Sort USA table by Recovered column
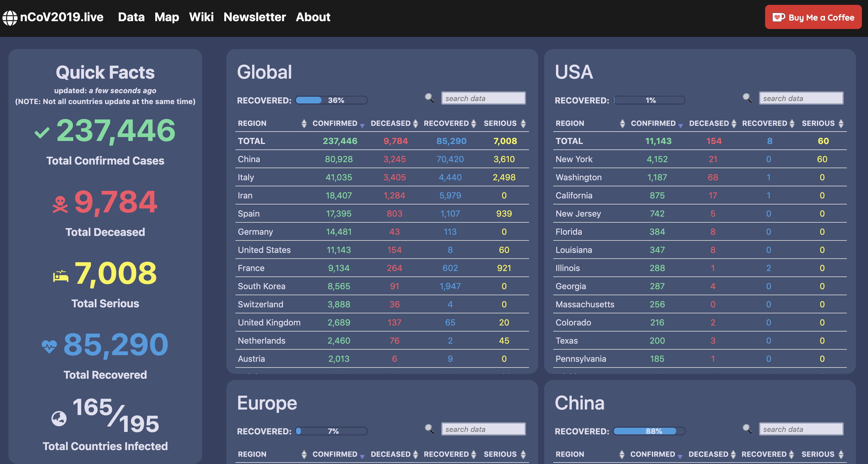The image size is (868, 464). [x=791, y=124]
